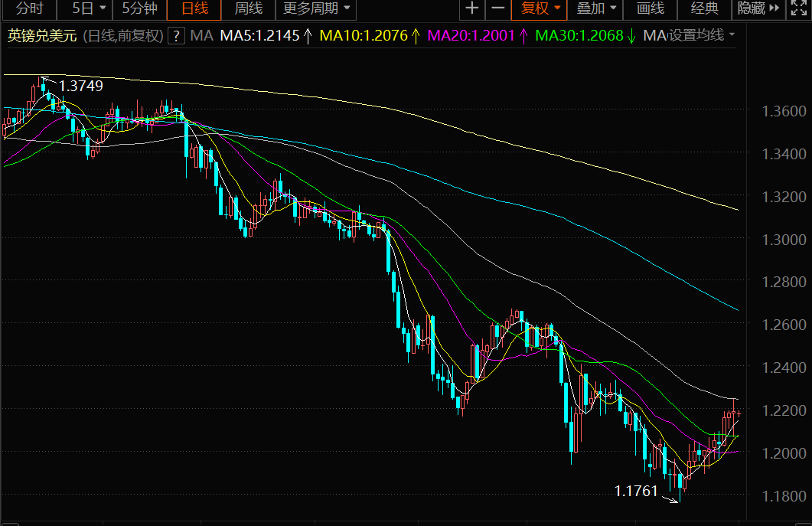Zoom in with the plus button
This screenshot has height=526, width=812.
click(x=471, y=8)
